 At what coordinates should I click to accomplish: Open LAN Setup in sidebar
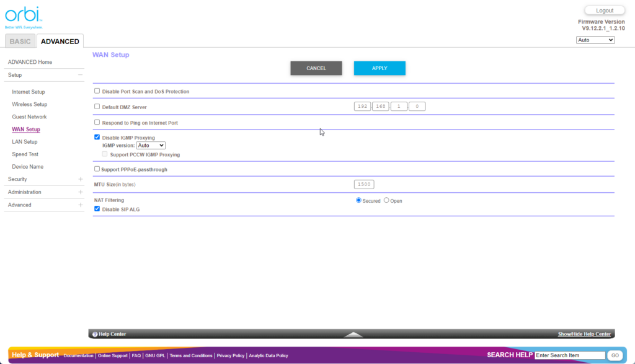25,142
